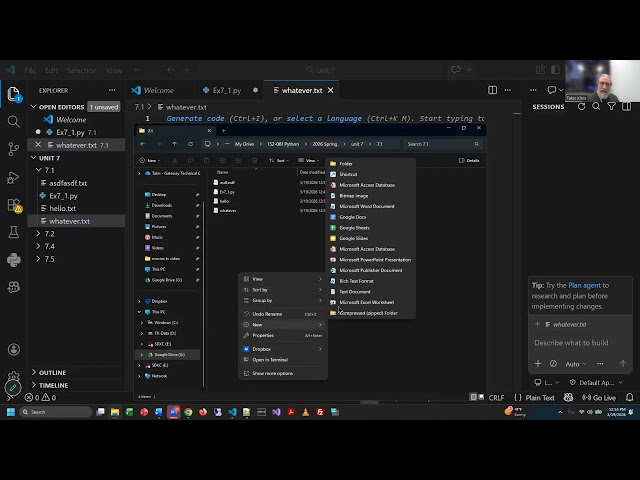Click the errors and warnings status indicator
Image resolution: width=640 pixels, height=480 pixels.
(x=40, y=398)
